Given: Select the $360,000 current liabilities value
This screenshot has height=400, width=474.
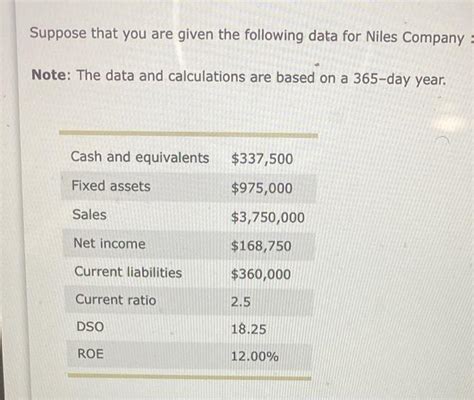Looking at the screenshot, I should pos(261,274).
